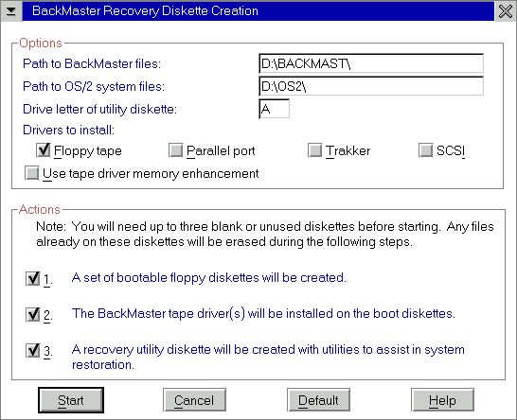Toggle the Floppy tape driver checkbox

click(x=44, y=150)
